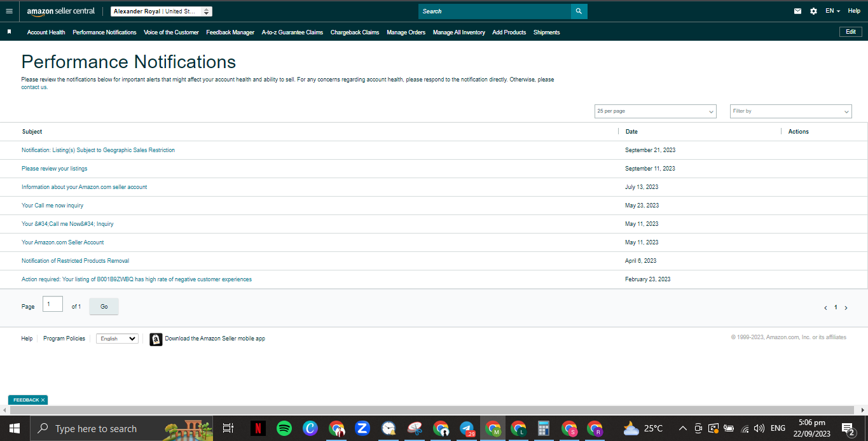
Task: Open Calculator from the taskbar
Action: (544, 429)
